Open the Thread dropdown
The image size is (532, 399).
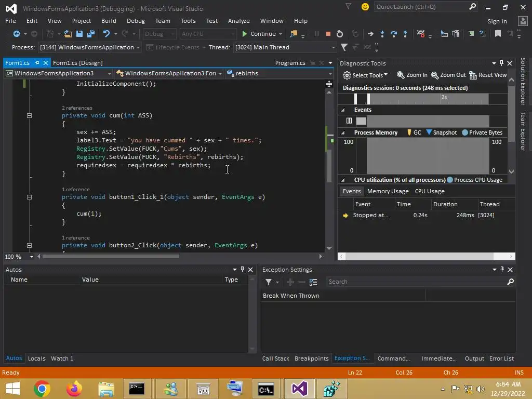pyautogui.click(x=285, y=47)
